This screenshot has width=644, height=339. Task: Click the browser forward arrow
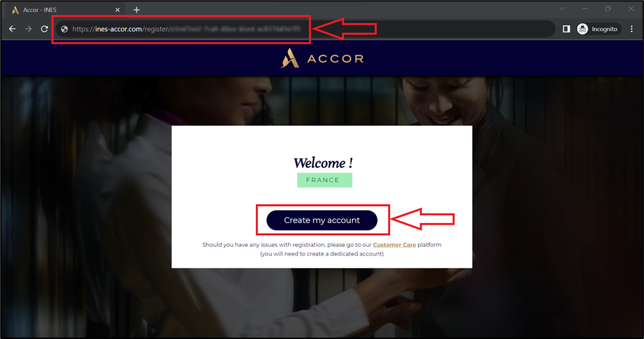(x=28, y=29)
